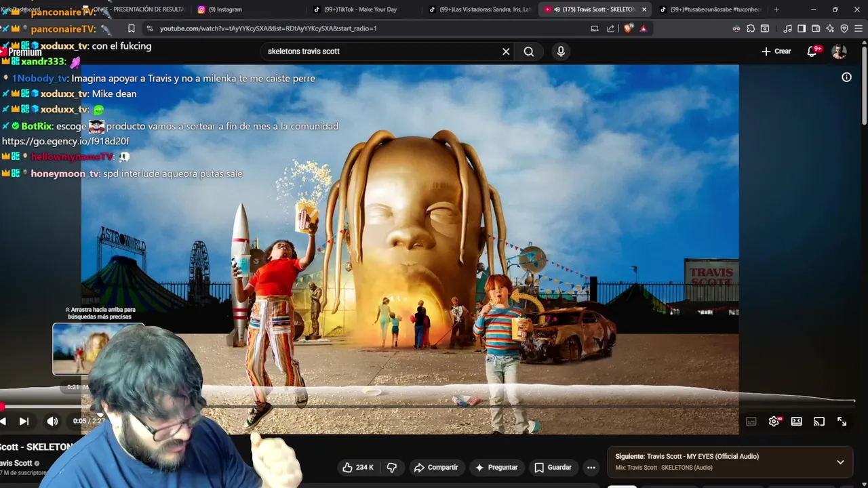
Task: Click the Preguntar button
Action: (496, 468)
